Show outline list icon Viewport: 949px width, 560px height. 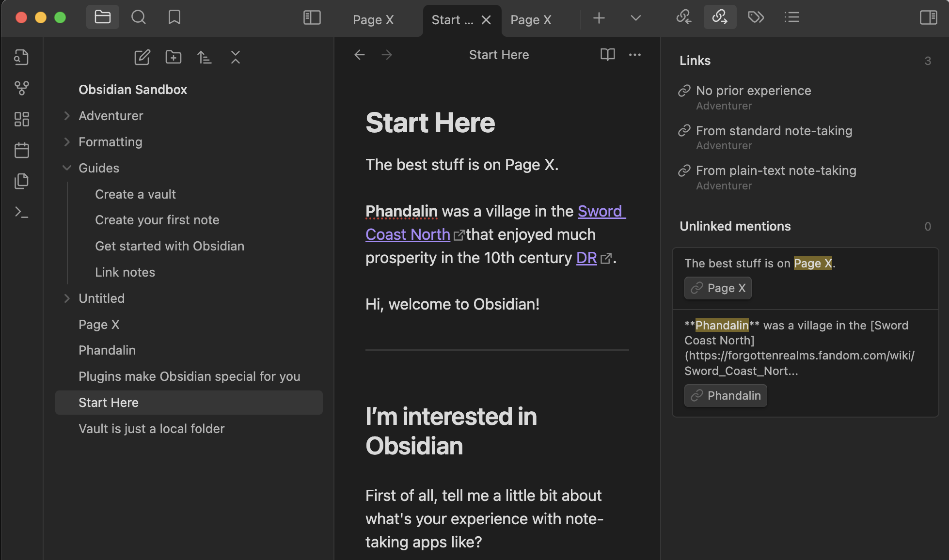[x=791, y=17]
